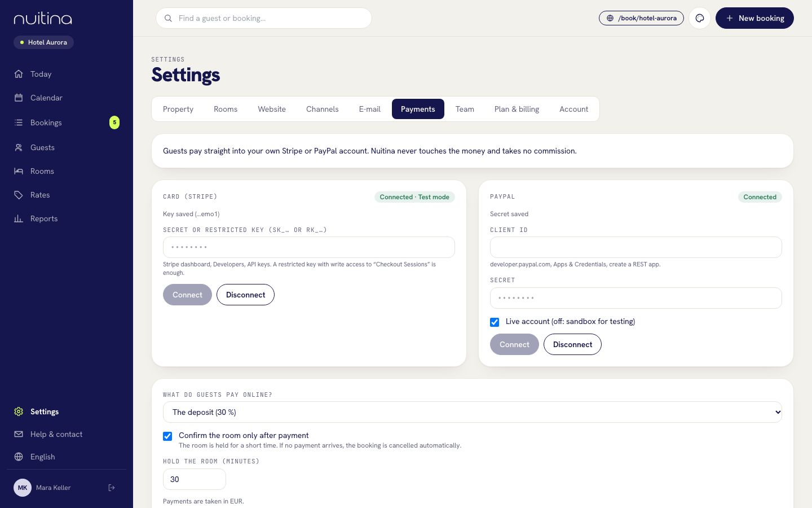Screen dimensions: 812x508
Task: Click the theme palette icon in header
Action: tap(700, 18)
